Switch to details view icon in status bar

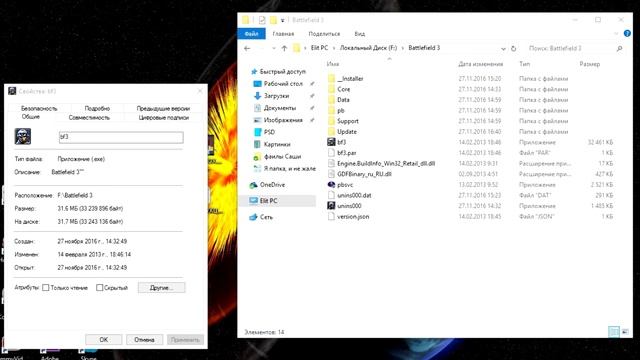pyautogui.click(x=614, y=332)
